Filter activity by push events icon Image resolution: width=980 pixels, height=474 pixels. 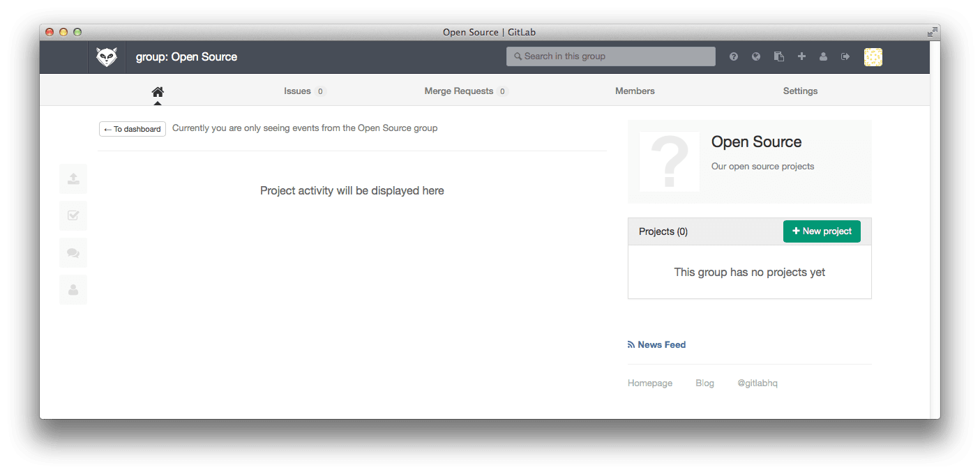pos(73,178)
